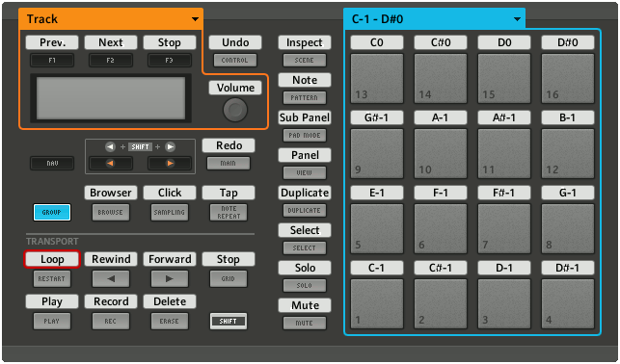Click the SOLO button
This screenshot has width=620, height=364.
pyautogui.click(x=305, y=285)
